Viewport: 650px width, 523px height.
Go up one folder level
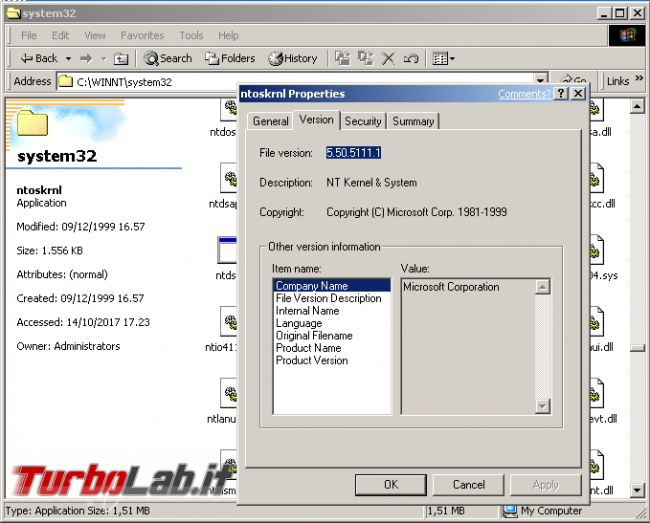(121, 59)
